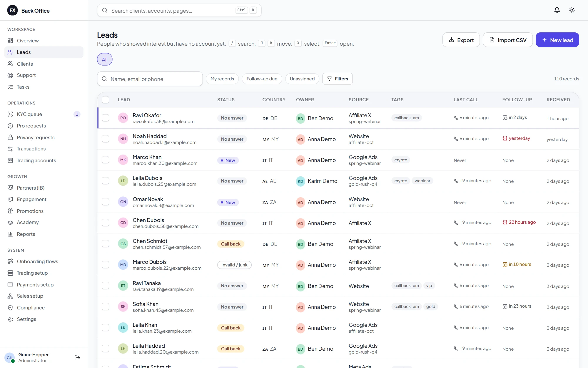The image size is (588, 368).
Task: Open the notifications bell
Action: pyautogui.click(x=557, y=10)
